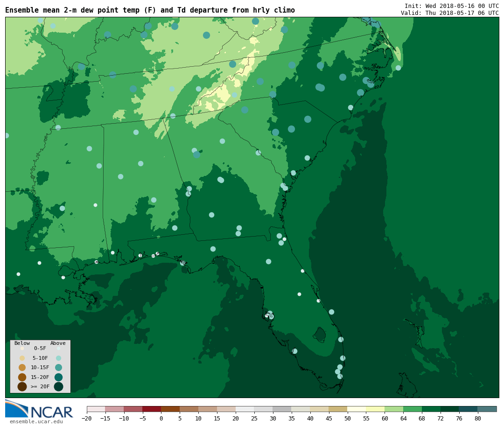Click Lake Okeechobee on the Florida map
Image resolution: width=504 pixels, height=427 pixels.
(x=320, y=334)
